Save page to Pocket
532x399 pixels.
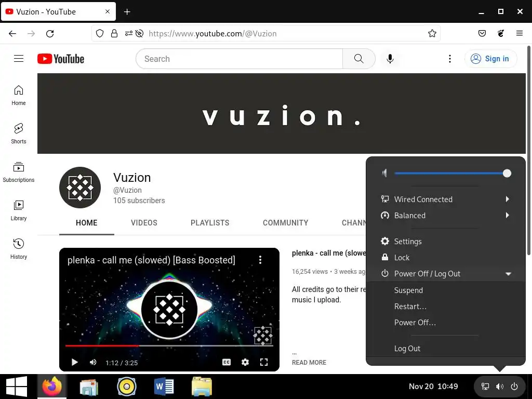pyautogui.click(x=482, y=33)
